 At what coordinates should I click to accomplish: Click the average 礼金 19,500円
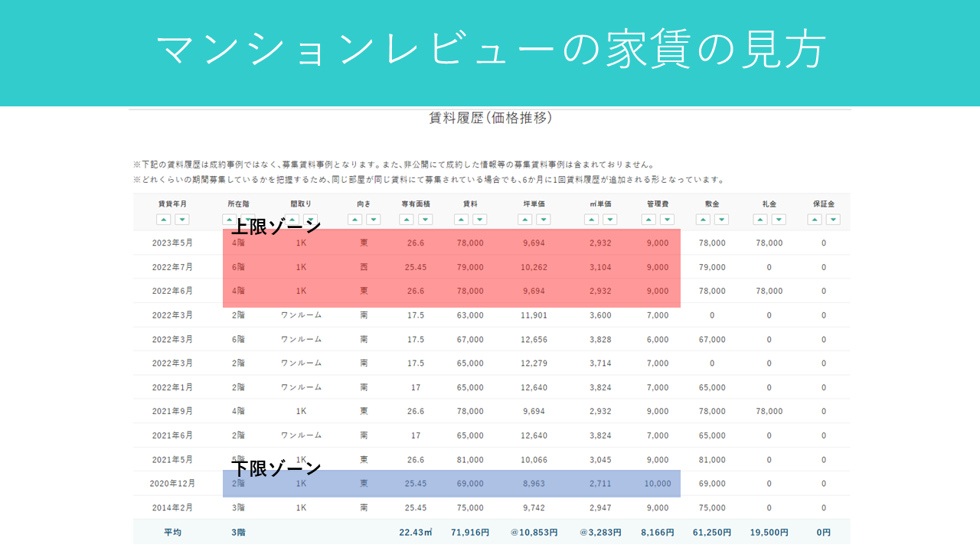[x=769, y=532]
